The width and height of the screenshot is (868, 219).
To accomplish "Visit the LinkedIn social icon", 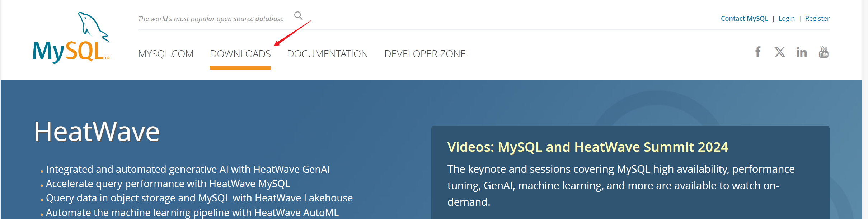I will [801, 52].
